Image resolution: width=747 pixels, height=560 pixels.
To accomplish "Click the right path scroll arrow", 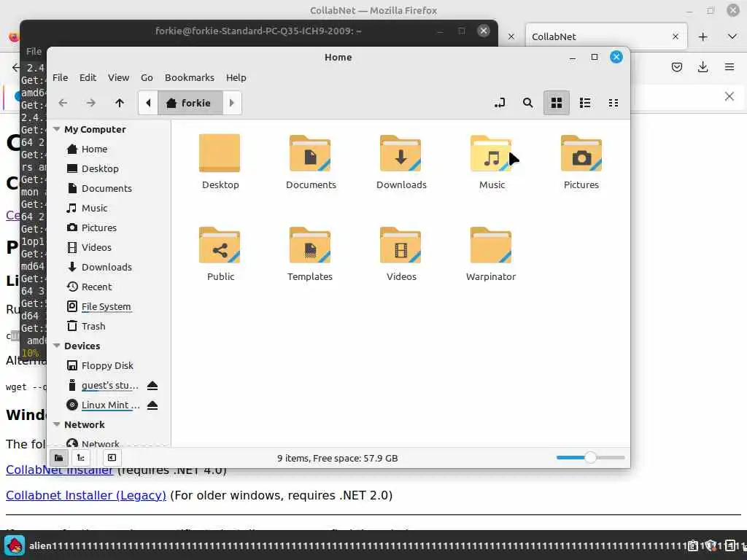I will [232, 103].
